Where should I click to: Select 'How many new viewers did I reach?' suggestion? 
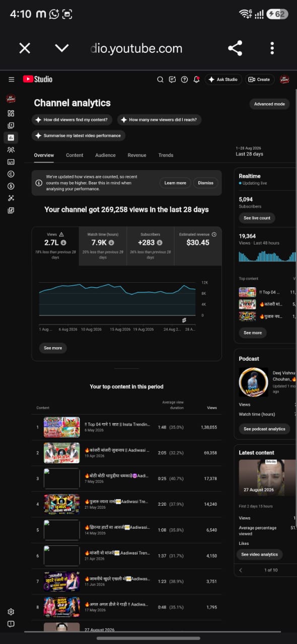[160, 120]
